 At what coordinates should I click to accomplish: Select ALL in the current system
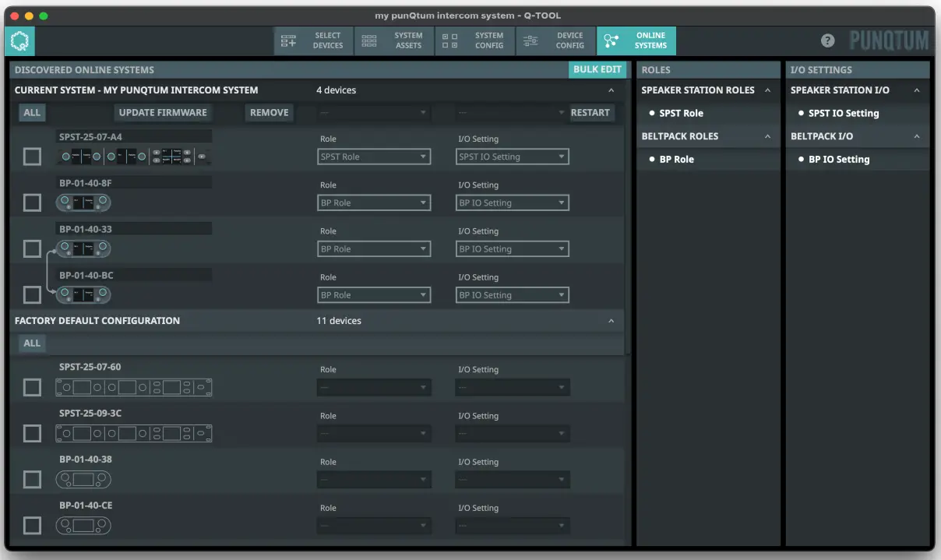click(32, 113)
